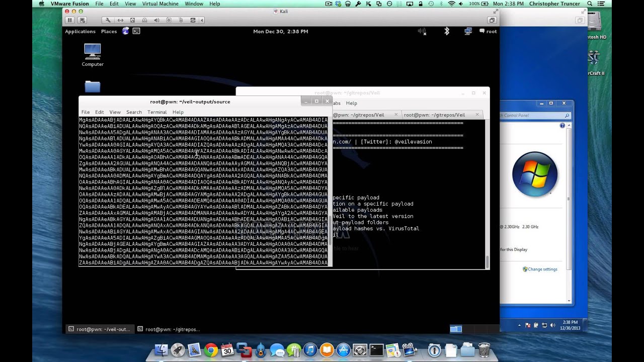Open the Apple menu

(41, 4)
